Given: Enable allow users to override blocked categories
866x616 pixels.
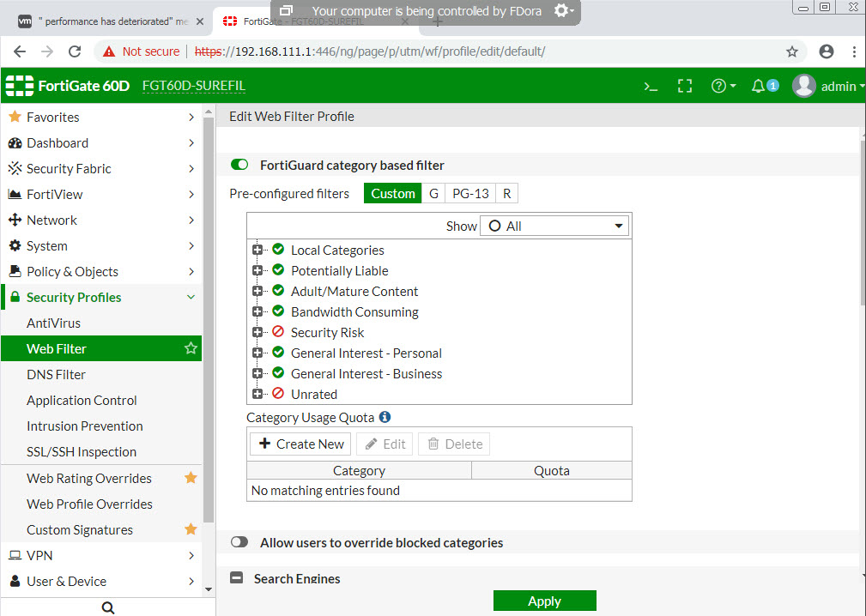Looking at the screenshot, I should coord(239,542).
